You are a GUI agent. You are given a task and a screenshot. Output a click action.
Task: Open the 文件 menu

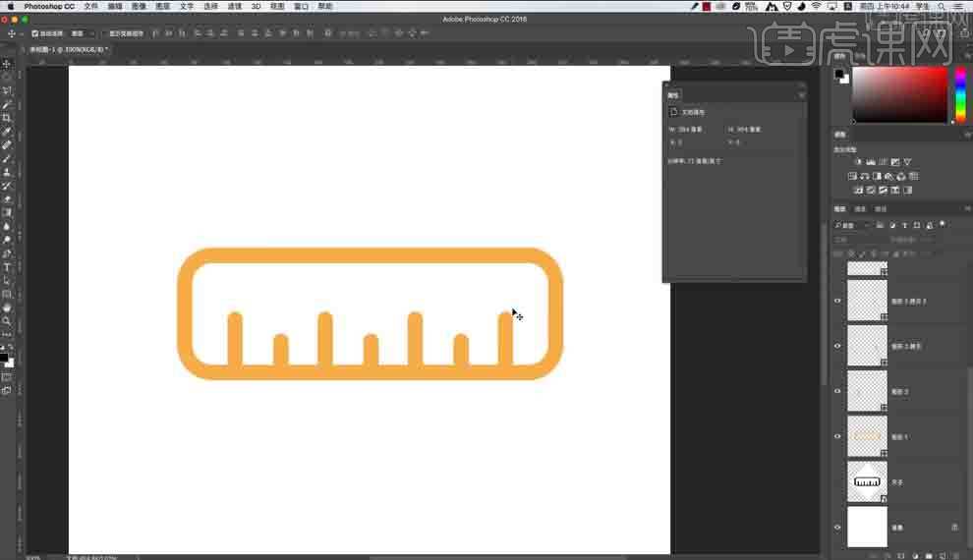tap(90, 6)
